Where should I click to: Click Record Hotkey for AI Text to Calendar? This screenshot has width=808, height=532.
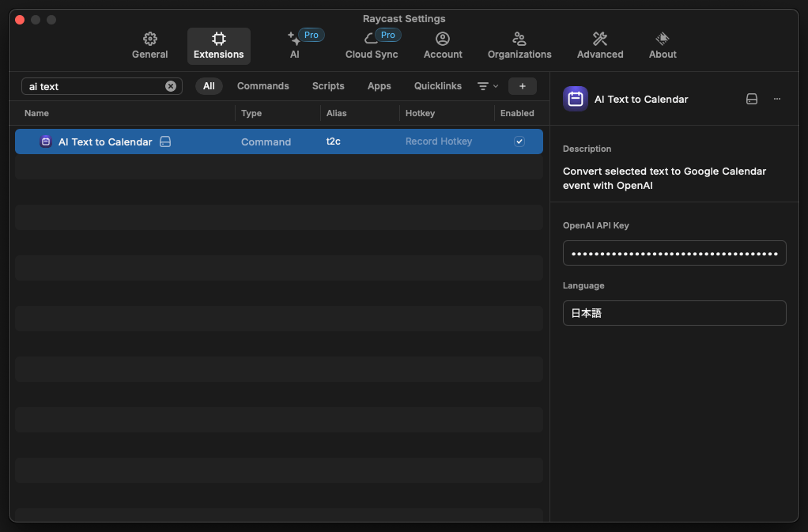click(439, 141)
